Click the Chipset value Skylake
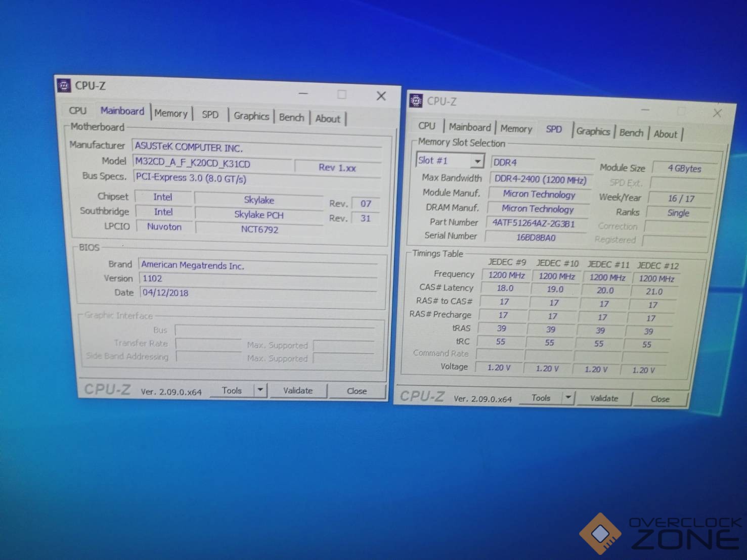The image size is (747, 560). pos(259,200)
